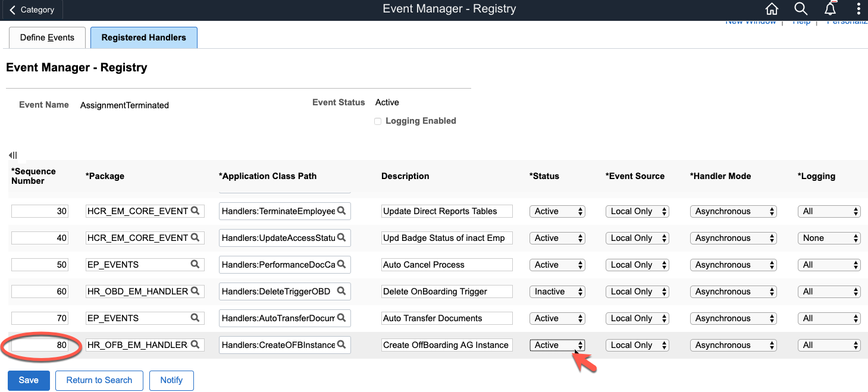Switch to the Define Events tab
Image resolution: width=868 pixels, height=392 pixels.
pos(47,37)
